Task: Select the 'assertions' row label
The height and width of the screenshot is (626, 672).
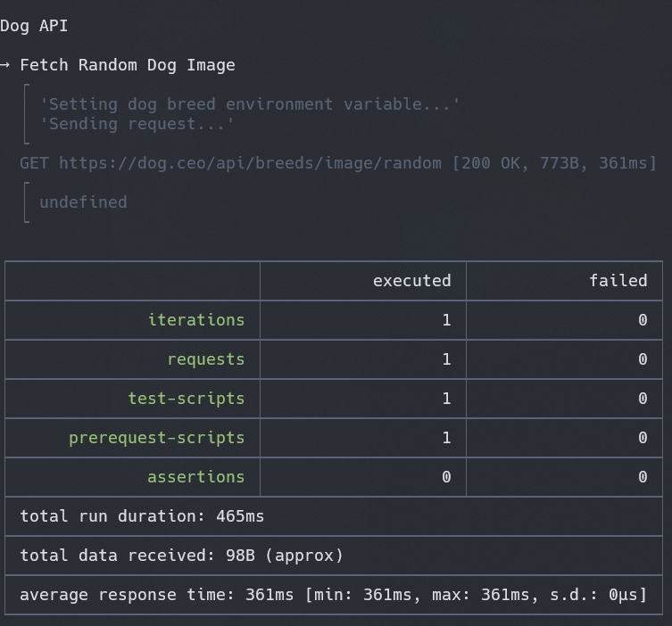Action: click(196, 477)
